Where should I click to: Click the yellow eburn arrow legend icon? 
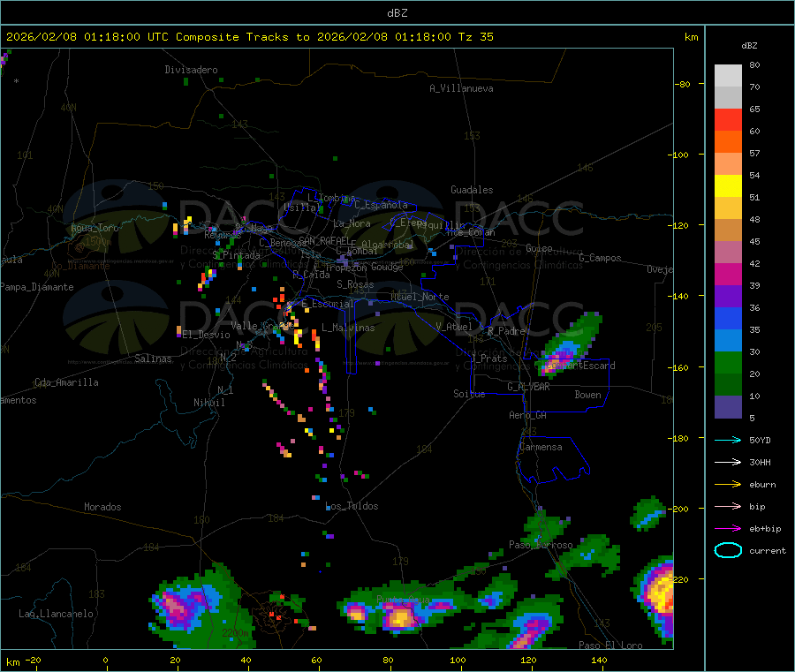pos(728,485)
